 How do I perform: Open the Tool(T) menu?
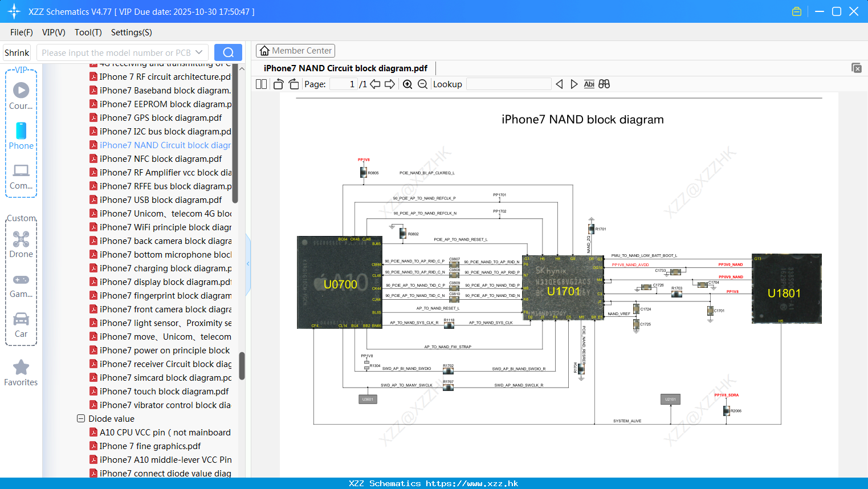(88, 32)
